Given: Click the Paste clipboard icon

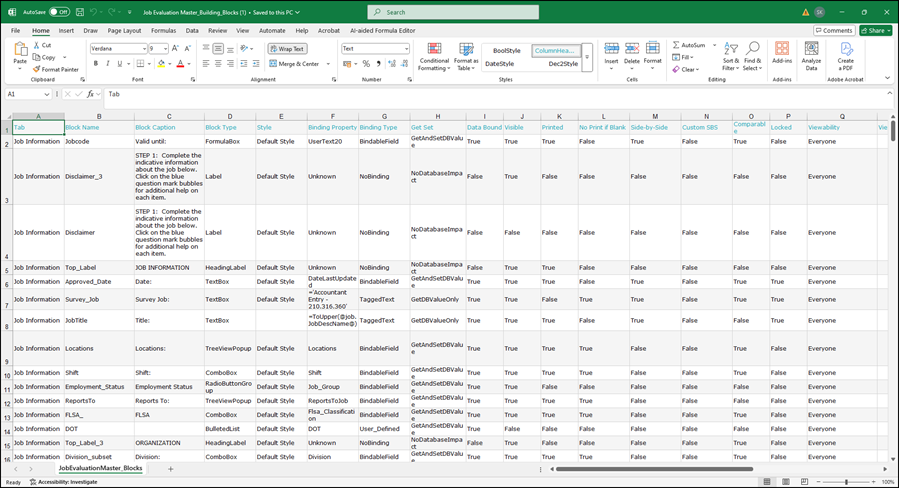Looking at the screenshot, I should click(x=20, y=50).
